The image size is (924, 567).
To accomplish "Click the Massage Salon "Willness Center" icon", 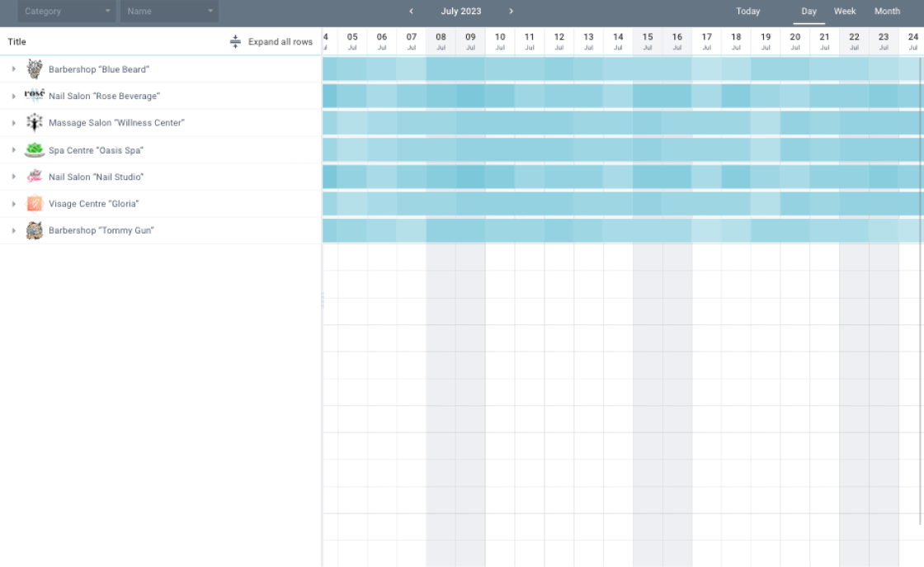I will [34, 122].
